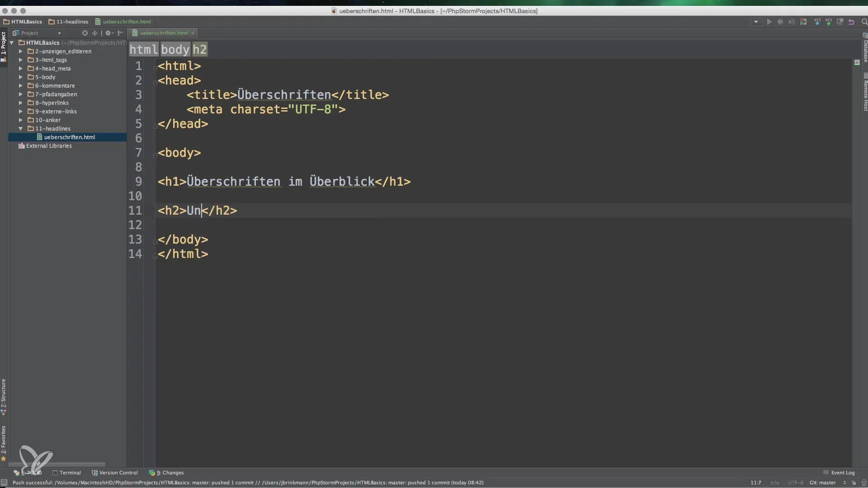
Task: Toggle the Database tool window tab
Action: [x=865, y=47]
